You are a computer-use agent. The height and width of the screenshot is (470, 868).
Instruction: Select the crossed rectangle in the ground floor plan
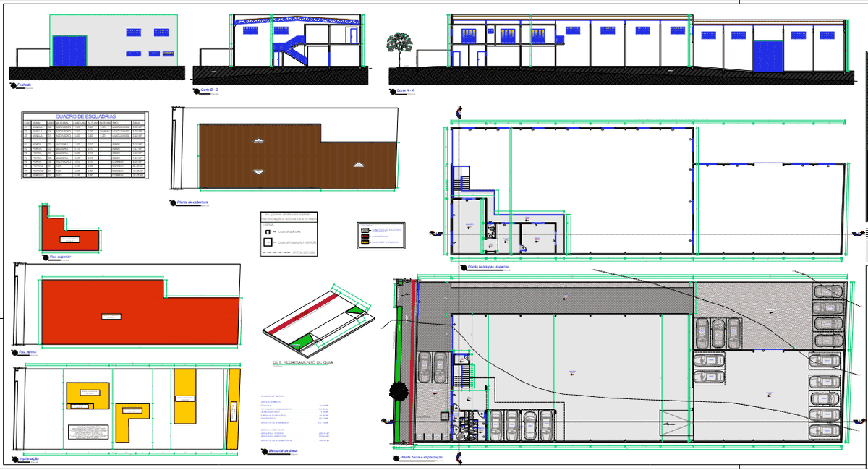pyautogui.click(x=674, y=422)
